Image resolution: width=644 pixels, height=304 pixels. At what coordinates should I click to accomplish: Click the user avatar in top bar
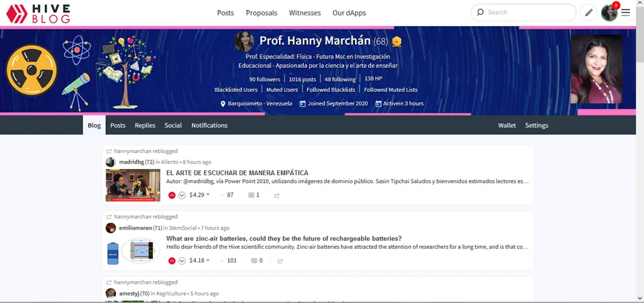pyautogui.click(x=609, y=13)
